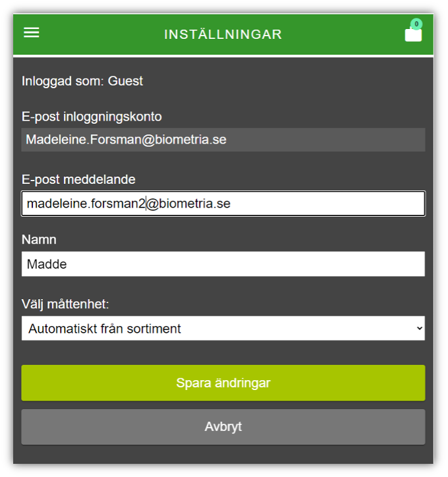The width and height of the screenshot is (448, 477).
Task: Click the white divider line under header
Action: click(x=223, y=56)
